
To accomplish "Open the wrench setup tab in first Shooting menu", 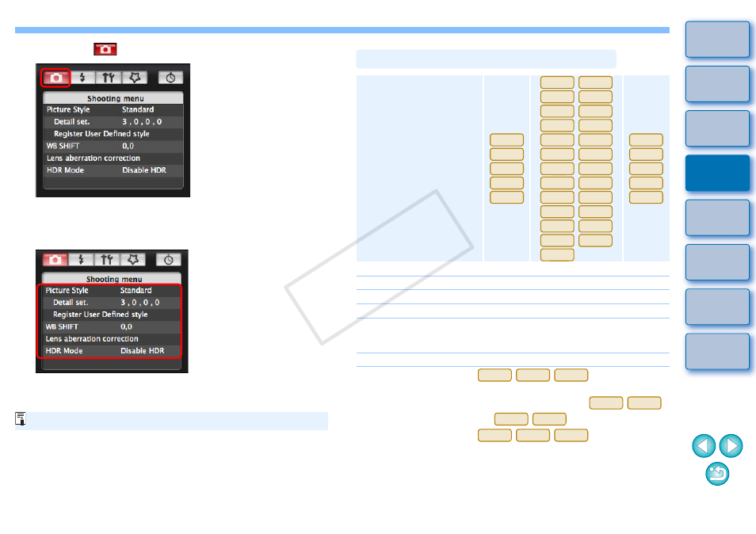I will tap(108, 78).
